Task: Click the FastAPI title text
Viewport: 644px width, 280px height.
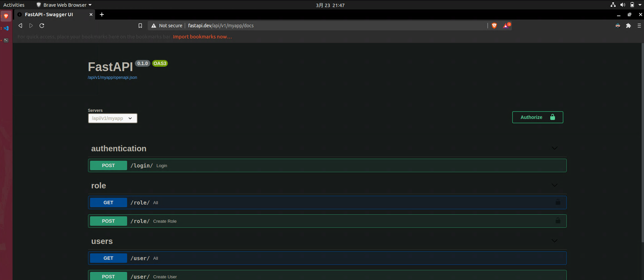Action: (110, 67)
